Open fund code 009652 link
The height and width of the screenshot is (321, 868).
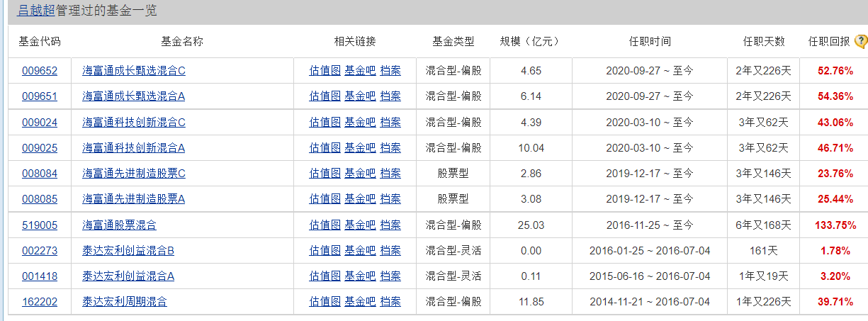click(40, 71)
